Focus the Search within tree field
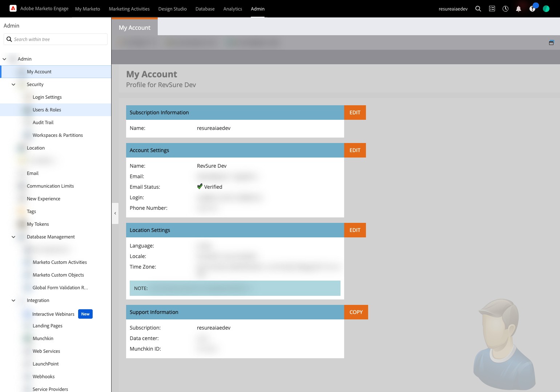Image resolution: width=560 pixels, height=392 pixels. (56, 39)
